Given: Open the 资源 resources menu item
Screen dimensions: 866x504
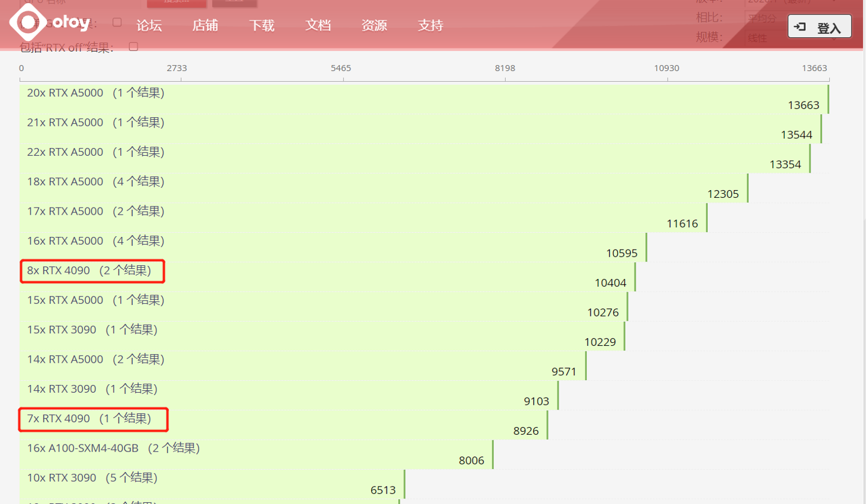Looking at the screenshot, I should [374, 25].
